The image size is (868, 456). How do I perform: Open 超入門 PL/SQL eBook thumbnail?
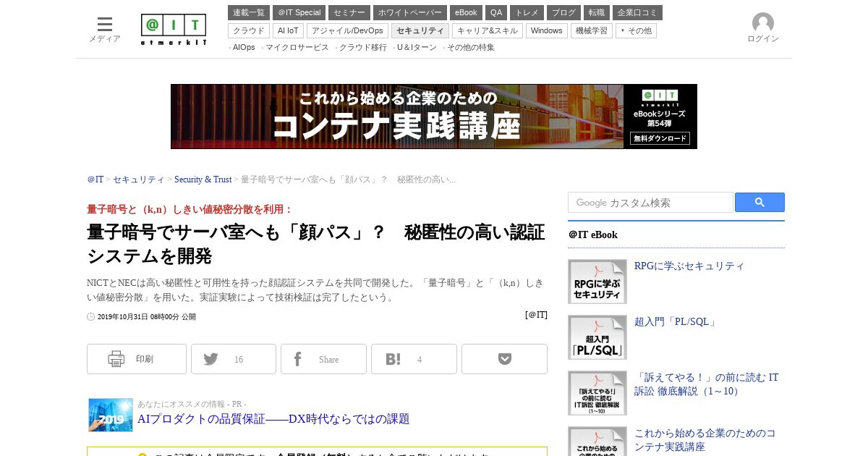point(597,337)
